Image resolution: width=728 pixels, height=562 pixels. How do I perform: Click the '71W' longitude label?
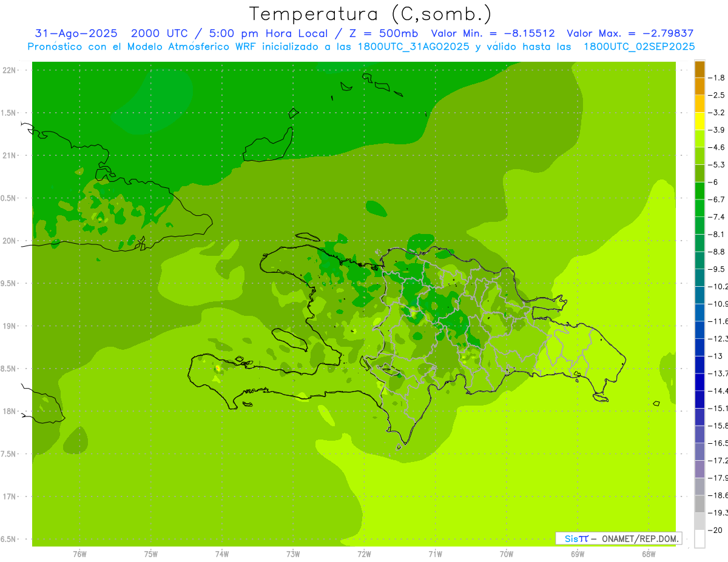(x=435, y=554)
